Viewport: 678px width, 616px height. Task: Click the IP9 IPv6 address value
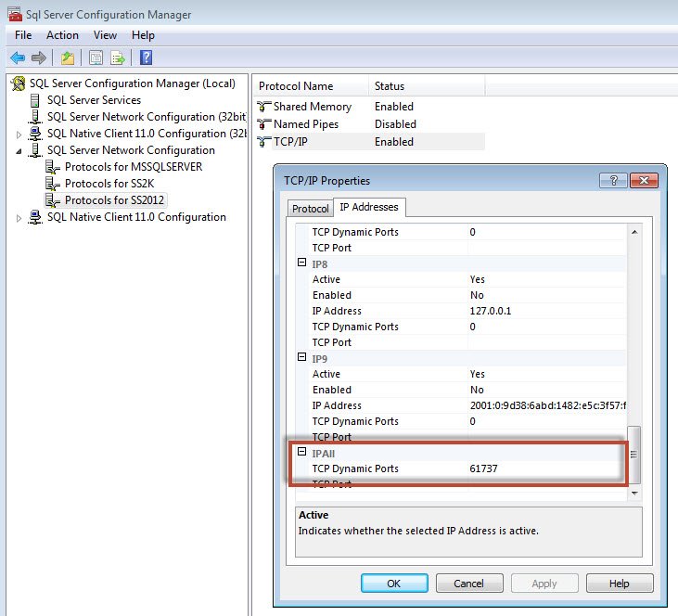tap(546, 405)
